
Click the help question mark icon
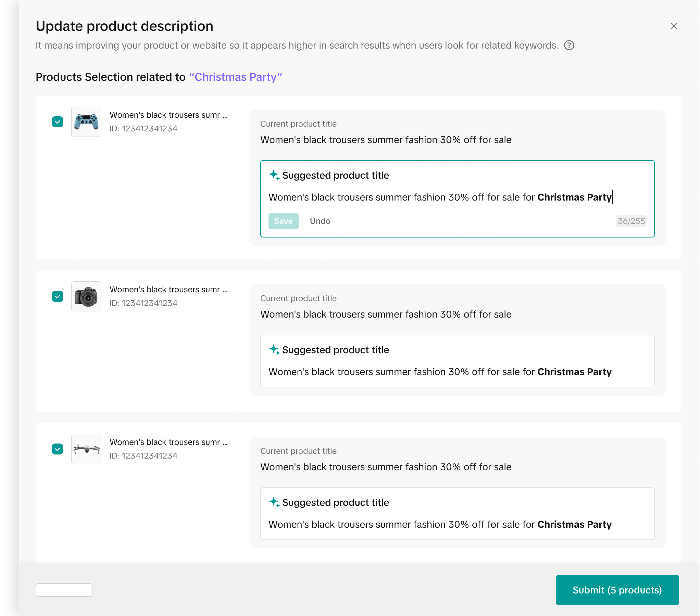pos(569,45)
